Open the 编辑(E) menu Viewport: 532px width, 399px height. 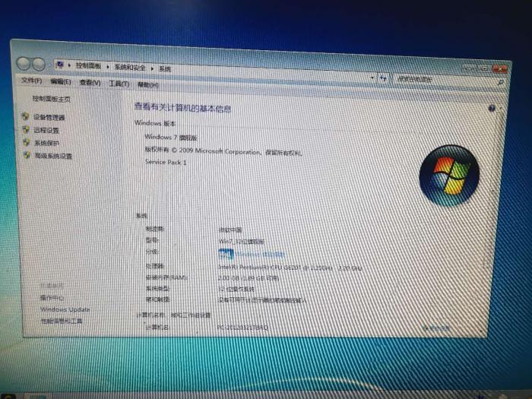point(61,81)
